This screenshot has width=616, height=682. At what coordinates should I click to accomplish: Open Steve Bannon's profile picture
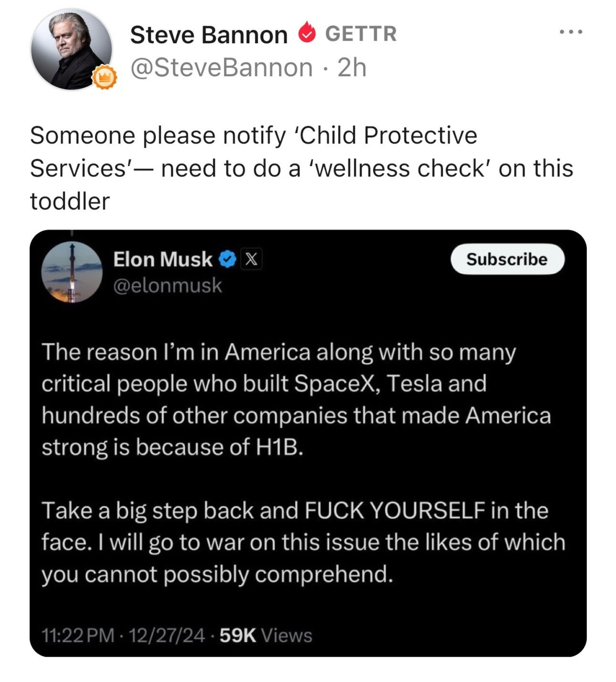[71, 49]
